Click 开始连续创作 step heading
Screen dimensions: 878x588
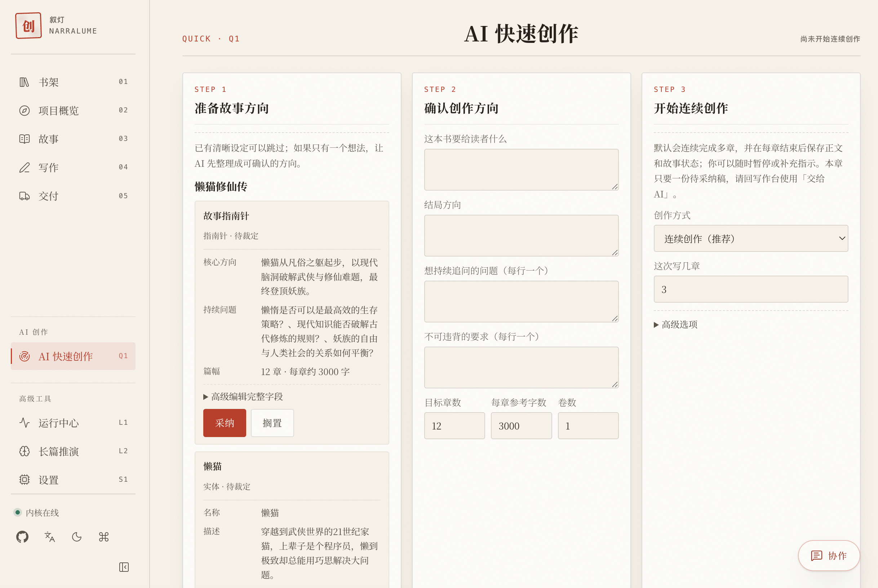(691, 108)
